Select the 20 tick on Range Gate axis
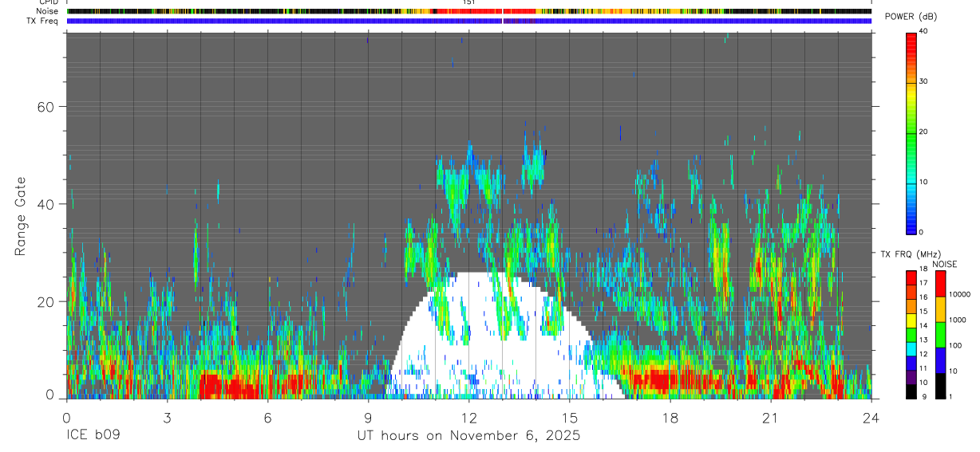This screenshot has height=452, width=980. click(45, 301)
